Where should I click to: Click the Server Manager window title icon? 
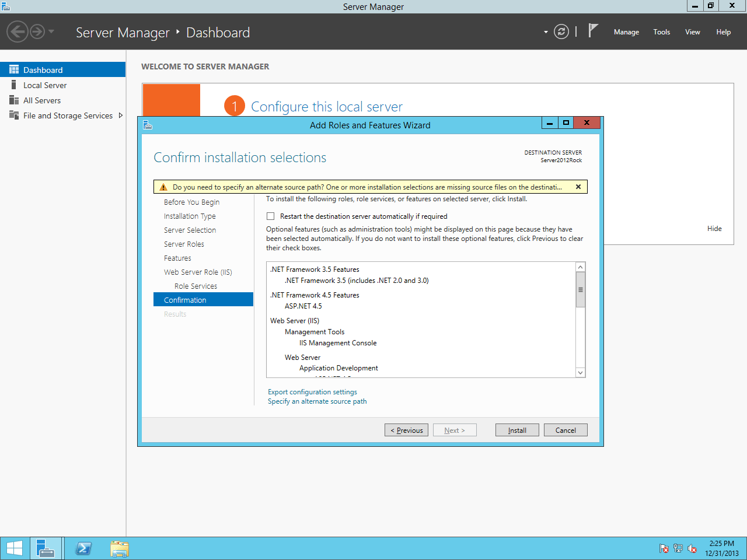pyautogui.click(x=6, y=6)
